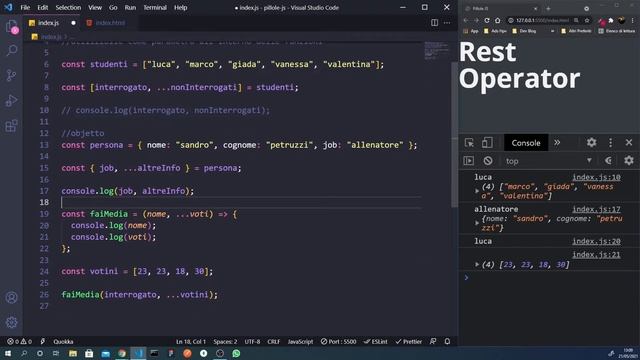Open the Edit menu
This screenshot has width=640, height=360.
click(x=42, y=7)
